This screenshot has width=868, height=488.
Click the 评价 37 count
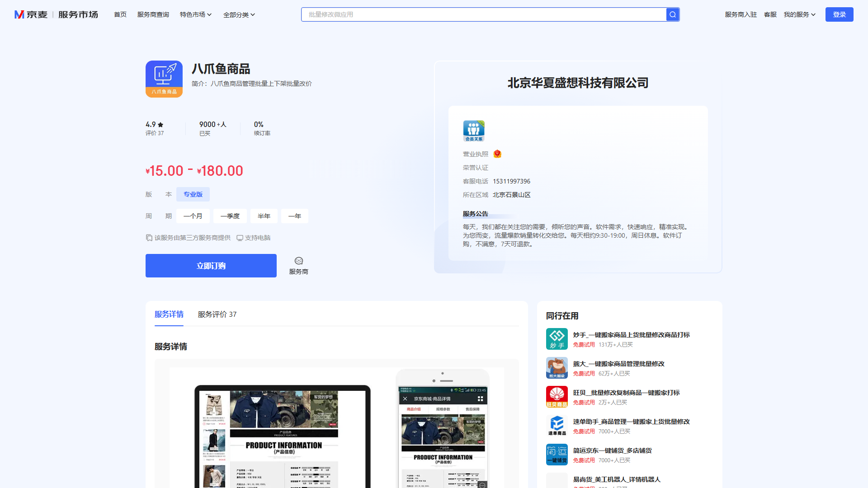tap(155, 133)
